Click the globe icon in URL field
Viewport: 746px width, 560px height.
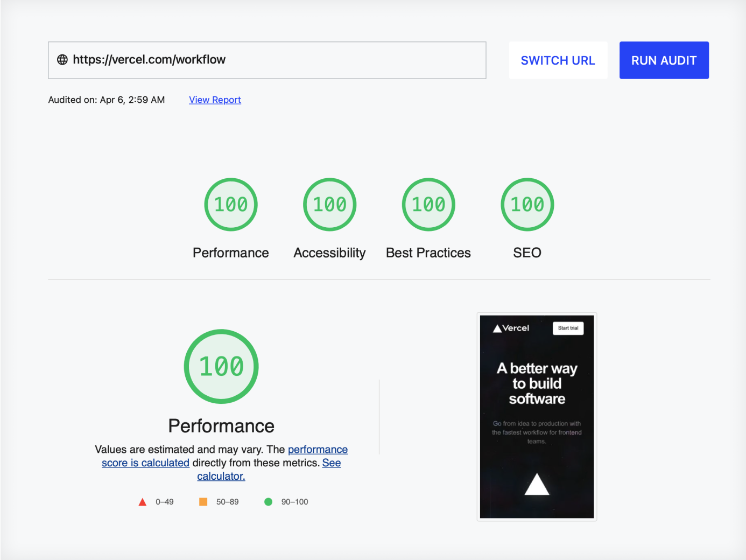tap(62, 60)
